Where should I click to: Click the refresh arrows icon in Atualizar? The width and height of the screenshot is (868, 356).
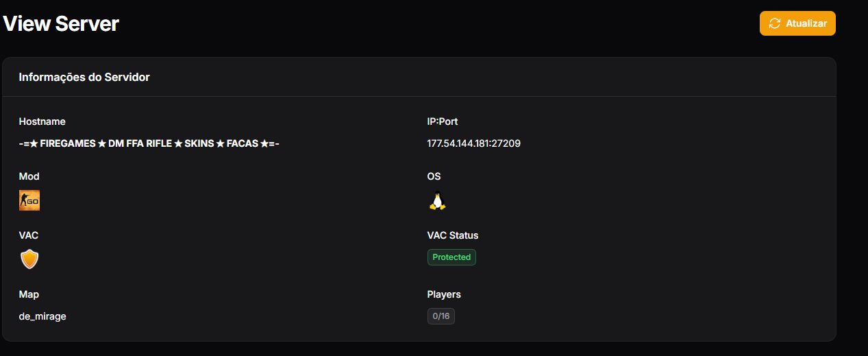pos(775,23)
